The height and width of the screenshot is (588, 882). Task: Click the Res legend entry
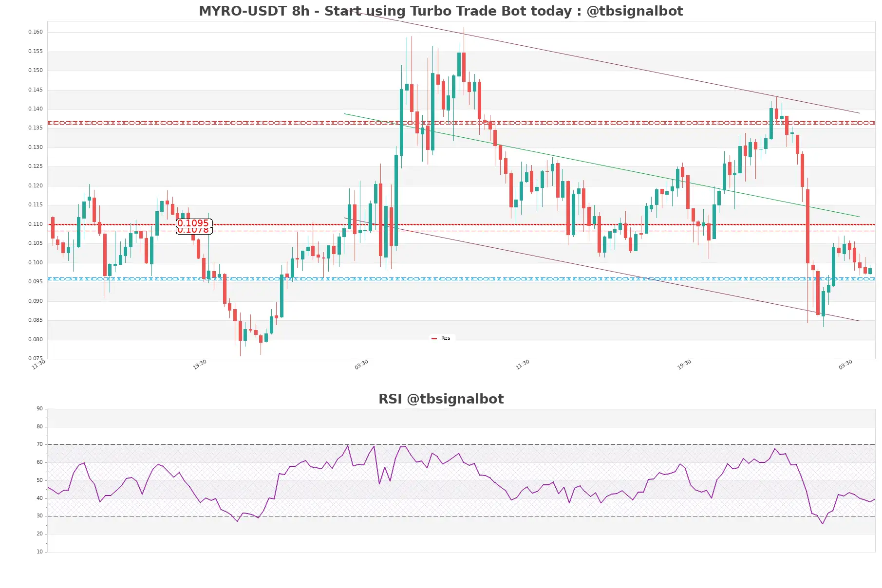click(441, 338)
